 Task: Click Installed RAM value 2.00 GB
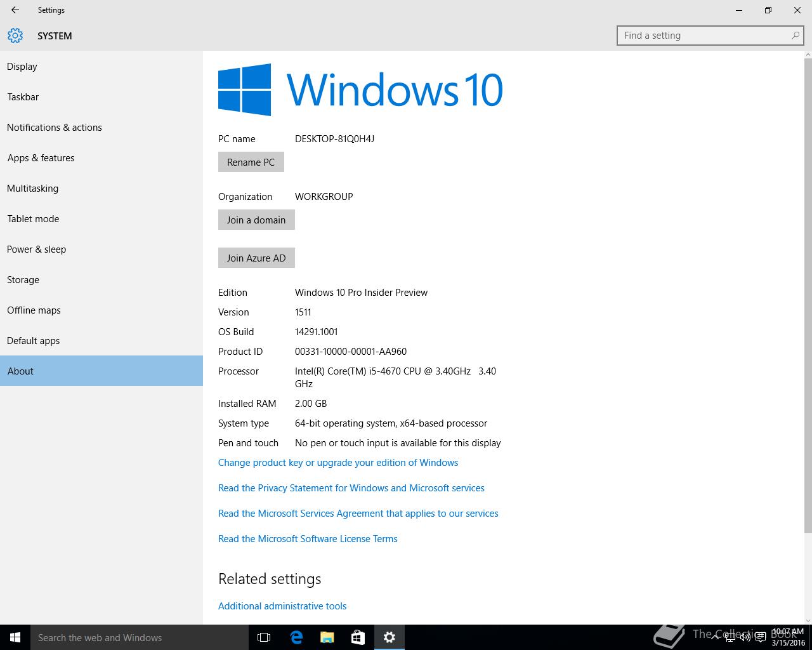coord(311,403)
